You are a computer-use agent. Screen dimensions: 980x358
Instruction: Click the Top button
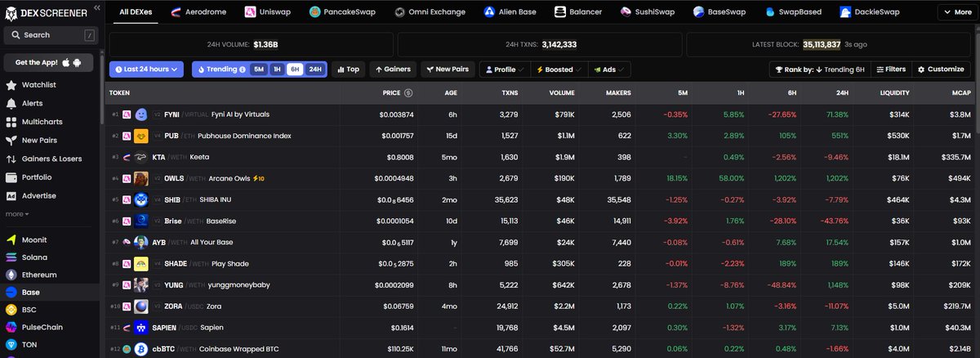[348, 69]
